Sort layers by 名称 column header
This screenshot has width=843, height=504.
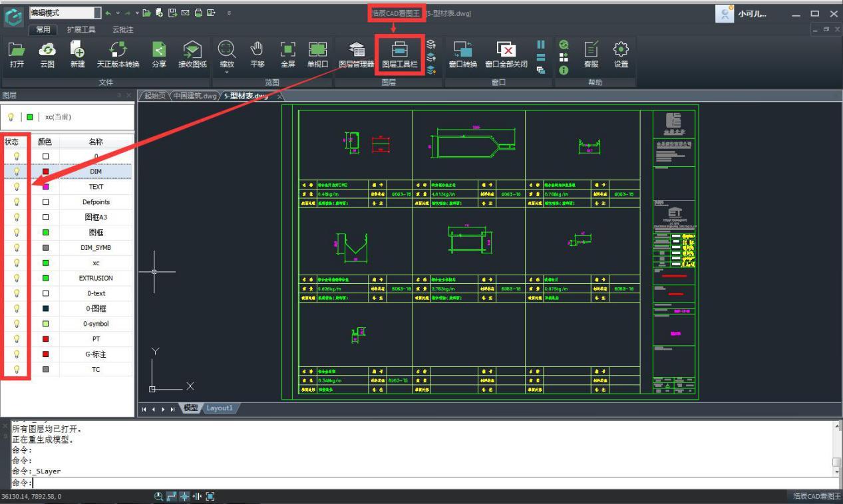96,142
